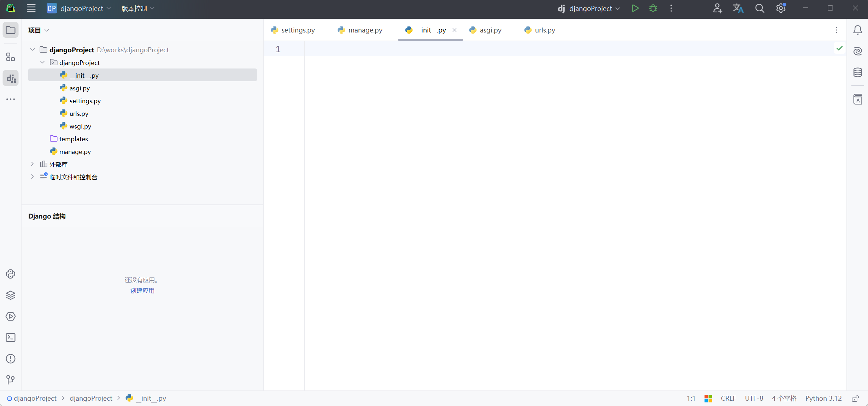Select __init__.py in the project tree
The image size is (868, 406).
142,75
